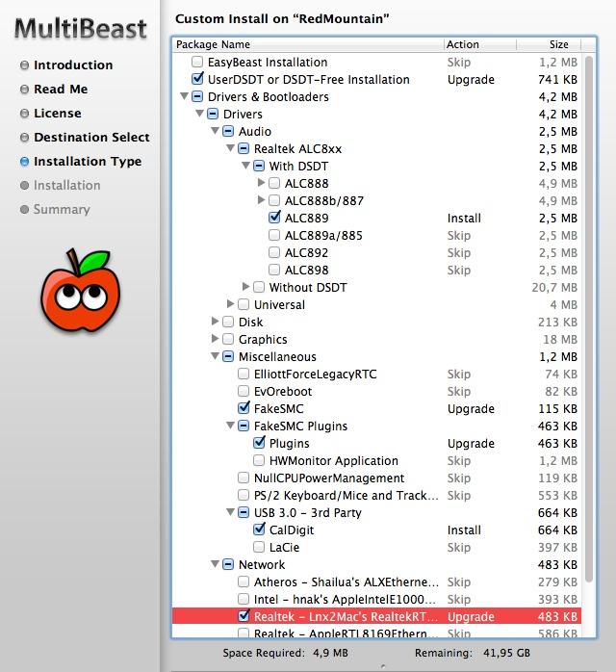Check PS/2 Keyboard/Mice and Trackpads checkbox
The width and height of the screenshot is (616, 672).
[244, 495]
